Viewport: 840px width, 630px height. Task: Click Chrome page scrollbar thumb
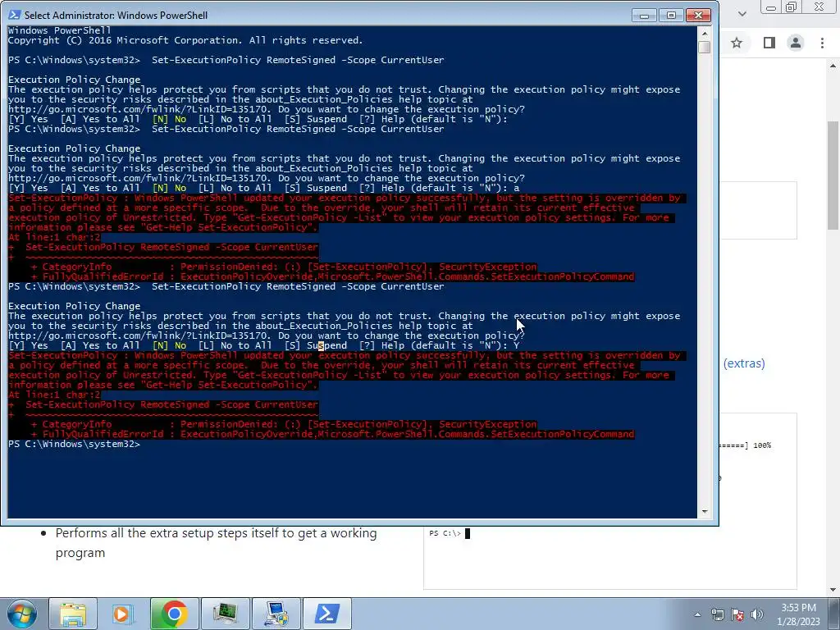click(x=833, y=176)
